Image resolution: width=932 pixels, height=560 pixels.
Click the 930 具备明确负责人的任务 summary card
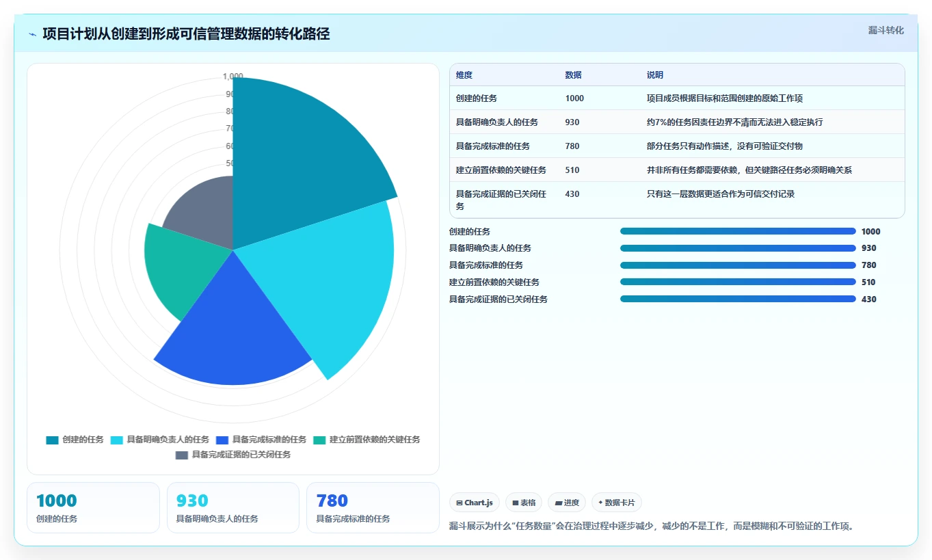tap(233, 507)
